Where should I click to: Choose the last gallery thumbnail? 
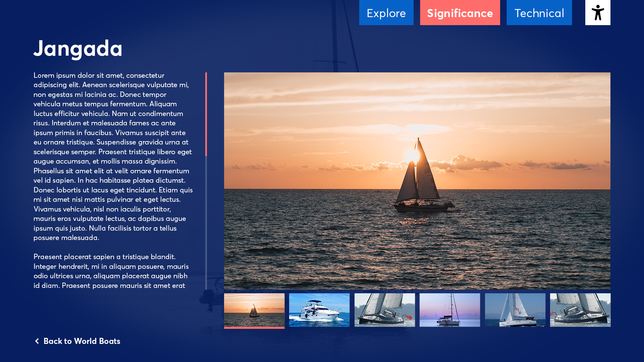[x=580, y=310]
